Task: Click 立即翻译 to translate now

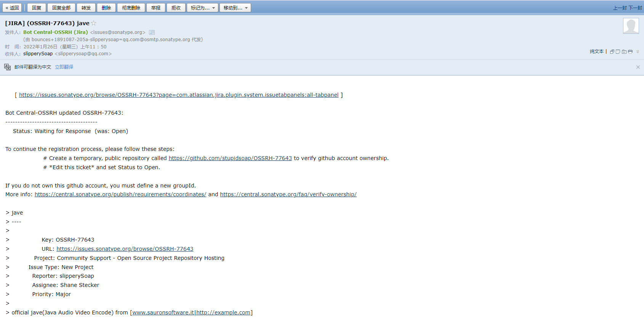Action: [x=64, y=67]
